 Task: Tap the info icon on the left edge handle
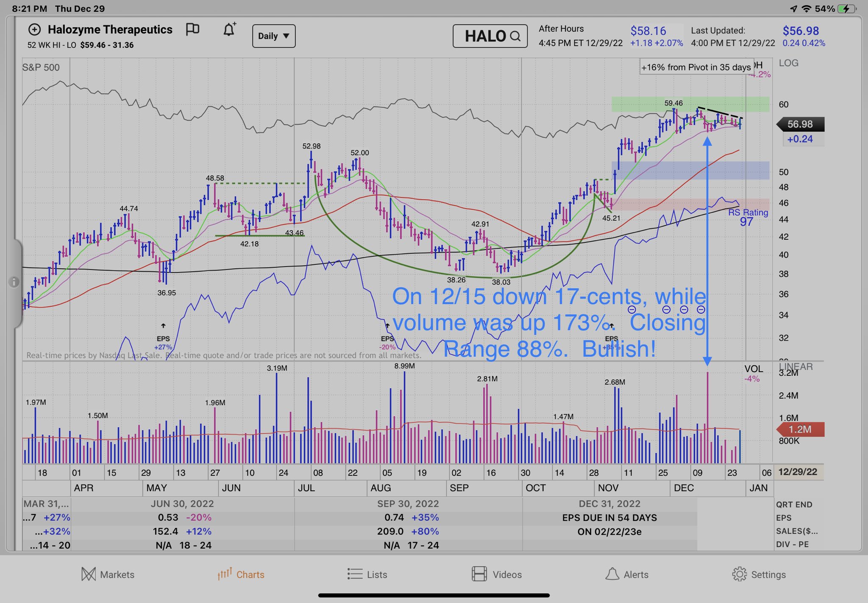[14, 282]
